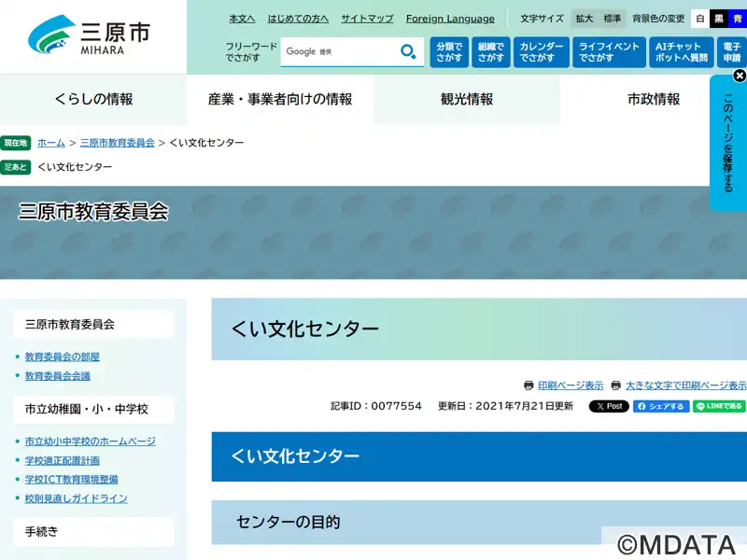Screen dimensions: 747x560
Task: Open the はじめての方へ link
Action: pos(298,19)
